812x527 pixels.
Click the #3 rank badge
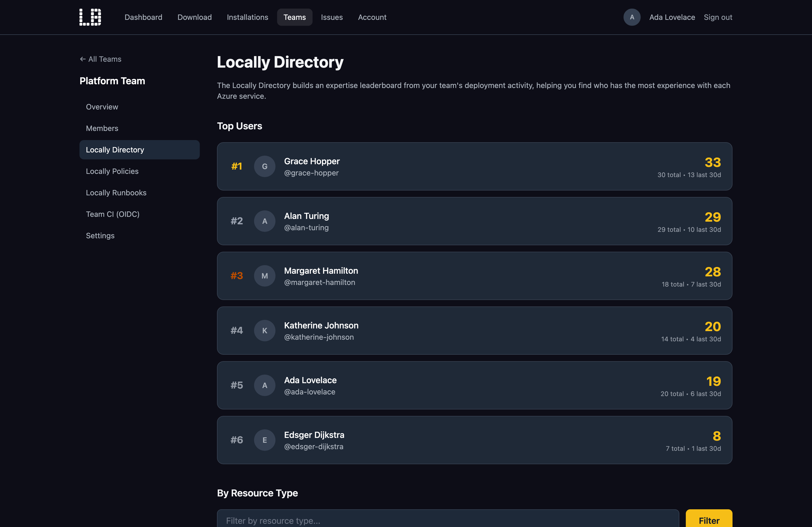point(237,276)
